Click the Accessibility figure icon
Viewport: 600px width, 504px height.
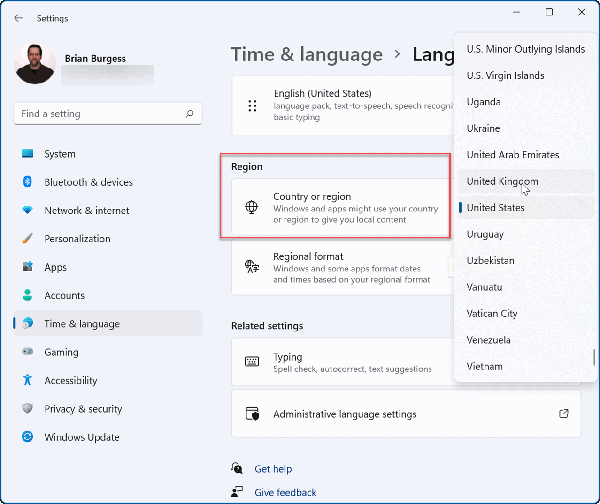pyautogui.click(x=28, y=380)
